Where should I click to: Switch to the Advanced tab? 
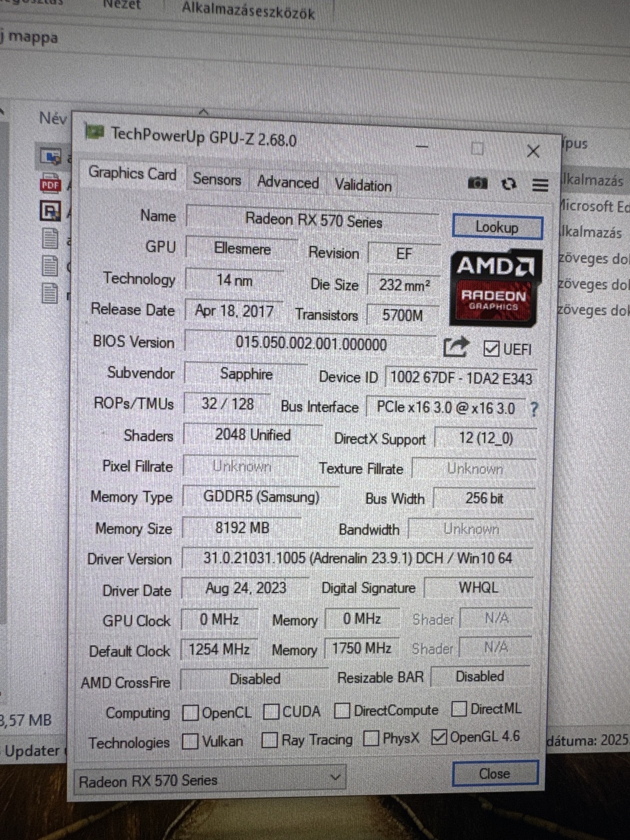point(288,182)
